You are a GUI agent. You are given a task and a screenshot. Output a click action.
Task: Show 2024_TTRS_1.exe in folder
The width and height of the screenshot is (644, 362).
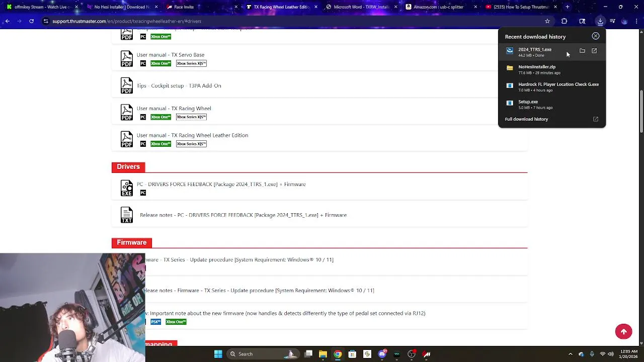582,51
